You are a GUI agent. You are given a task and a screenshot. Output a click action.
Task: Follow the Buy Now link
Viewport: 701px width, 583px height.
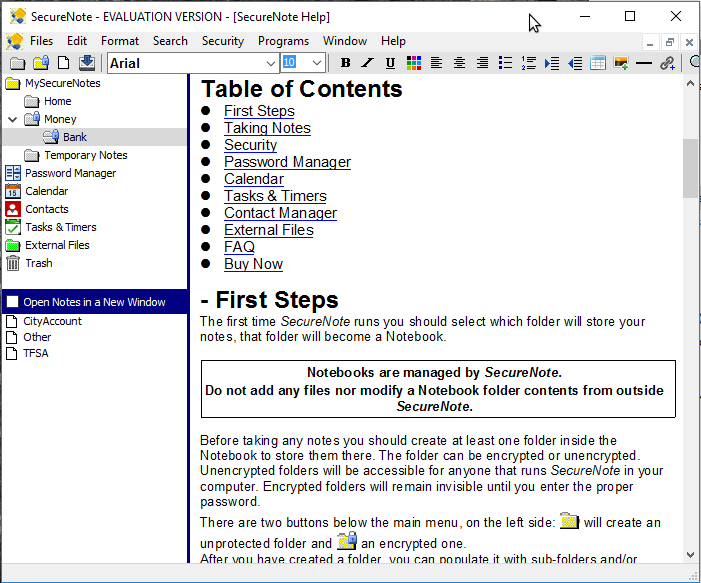253,264
